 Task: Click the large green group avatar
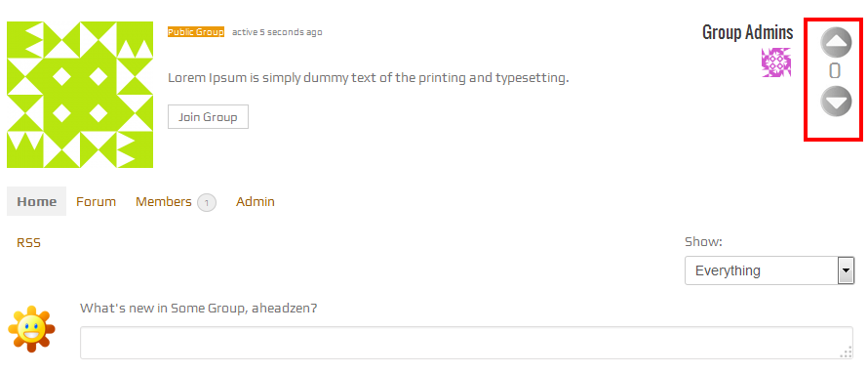(80, 95)
